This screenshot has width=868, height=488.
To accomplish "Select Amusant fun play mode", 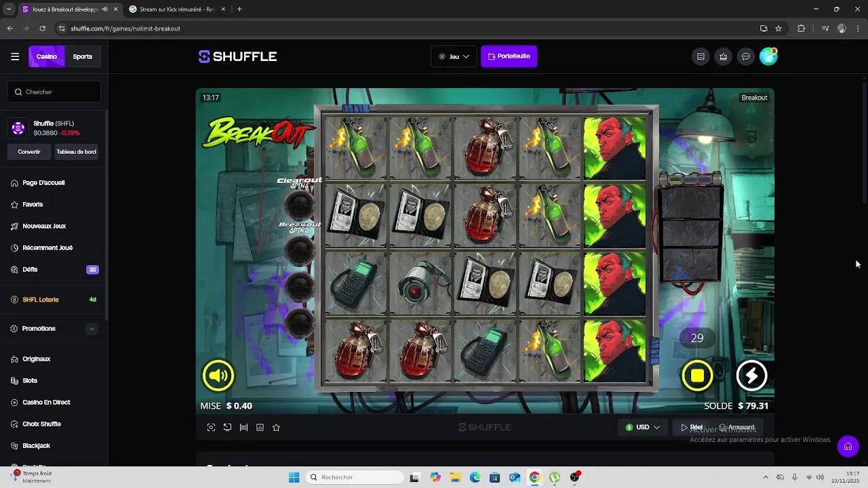I will coord(736,428).
